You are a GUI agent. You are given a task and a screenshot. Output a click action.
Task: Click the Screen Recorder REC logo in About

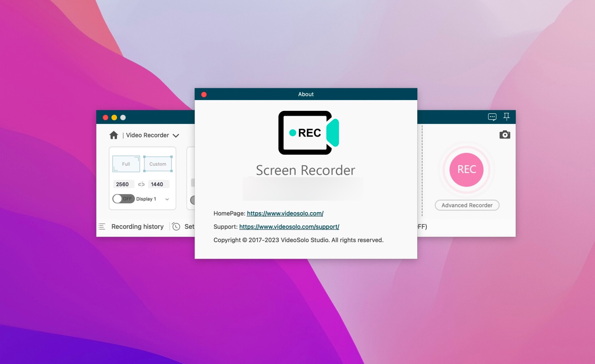(308, 133)
